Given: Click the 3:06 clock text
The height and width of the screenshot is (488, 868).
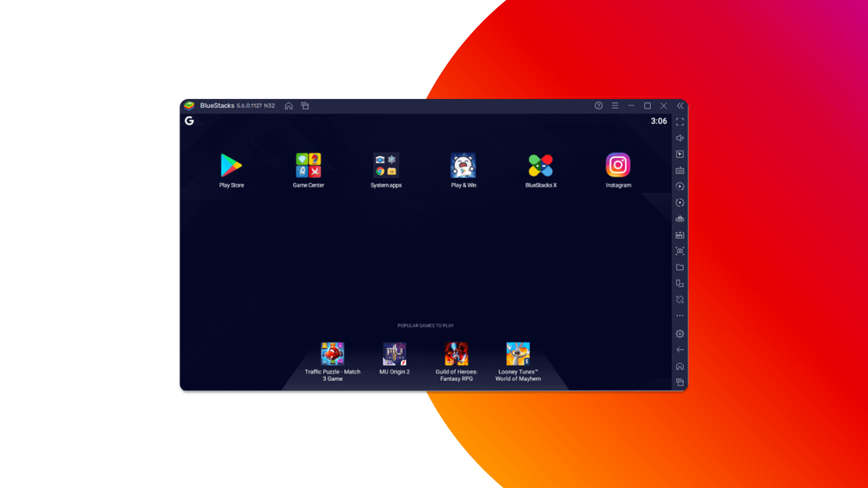Looking at the screenshot, I should 659,121.
